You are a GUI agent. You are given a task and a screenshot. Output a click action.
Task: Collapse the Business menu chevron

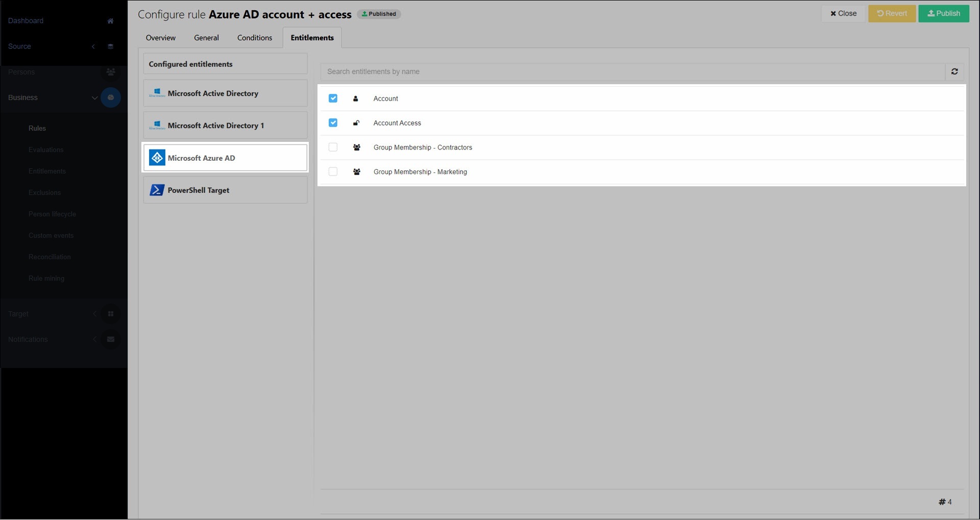(x=94, y=97)
